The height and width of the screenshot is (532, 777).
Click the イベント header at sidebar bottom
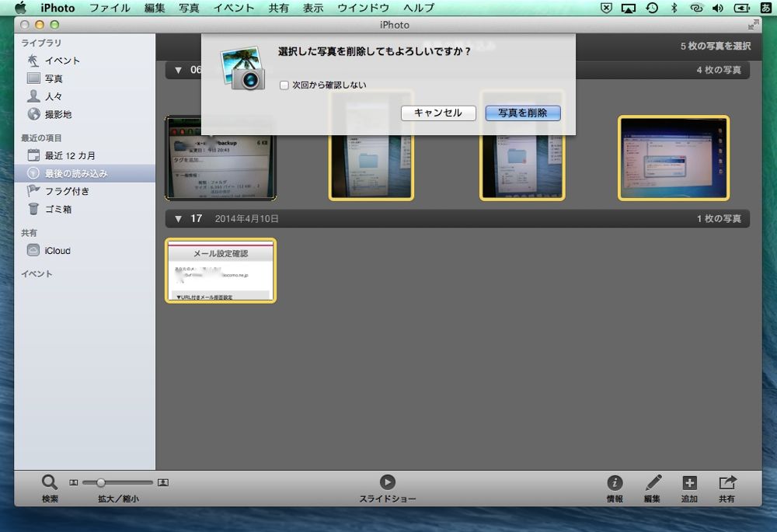coord(37,274)
